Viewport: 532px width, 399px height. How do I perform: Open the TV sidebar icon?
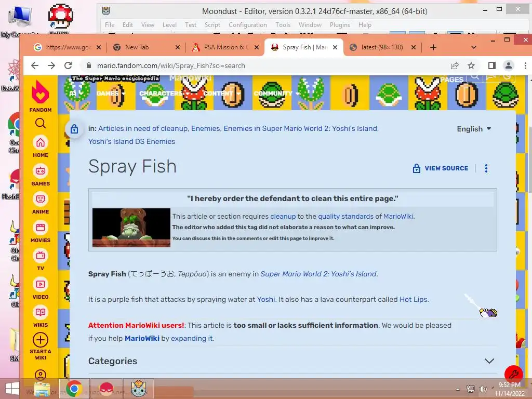click(x=41, y=256)
